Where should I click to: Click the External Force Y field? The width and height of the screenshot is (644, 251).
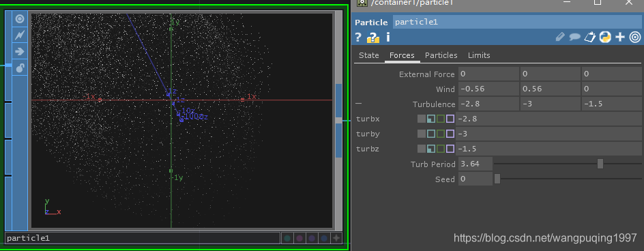(550, 74)
